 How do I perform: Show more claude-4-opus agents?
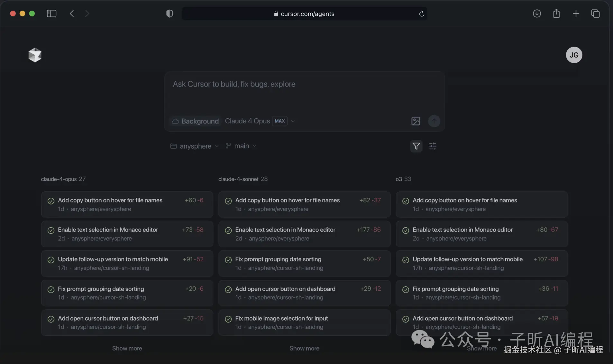click(x=127, y=348)
